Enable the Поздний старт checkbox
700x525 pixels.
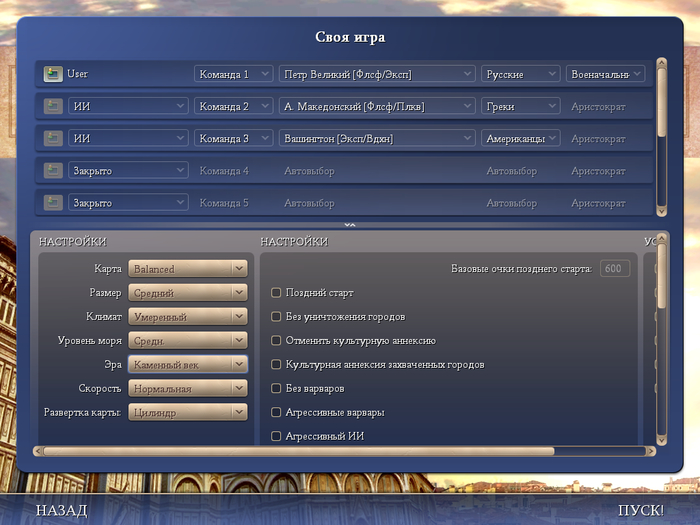[x=276, y=293]
